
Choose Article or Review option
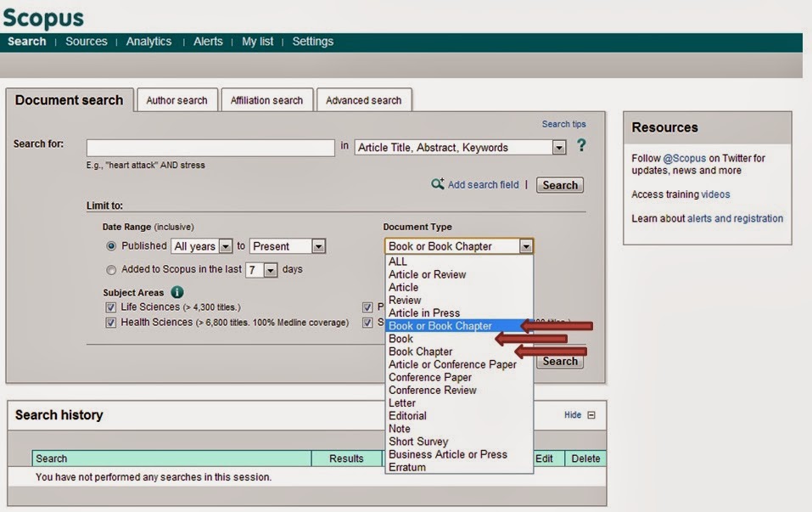459,274
